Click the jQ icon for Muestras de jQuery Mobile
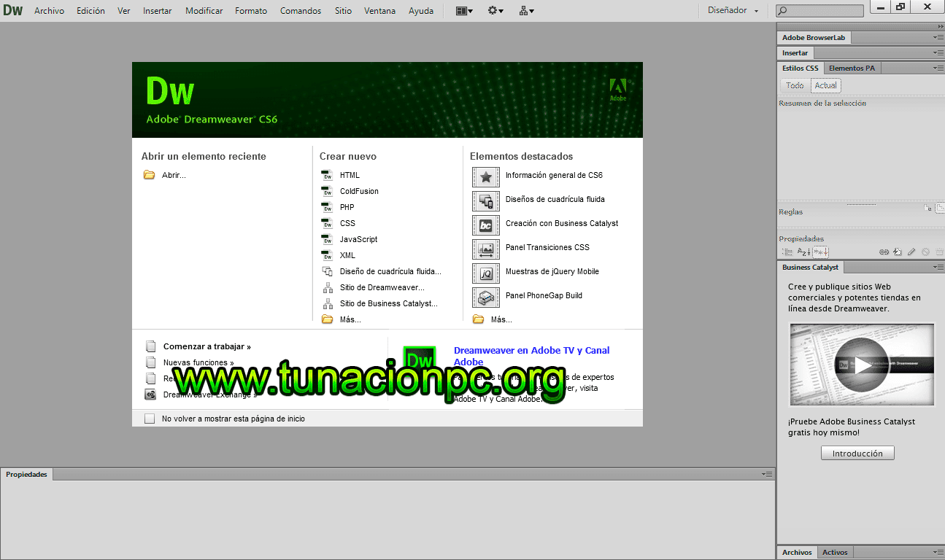 point(486,273)
